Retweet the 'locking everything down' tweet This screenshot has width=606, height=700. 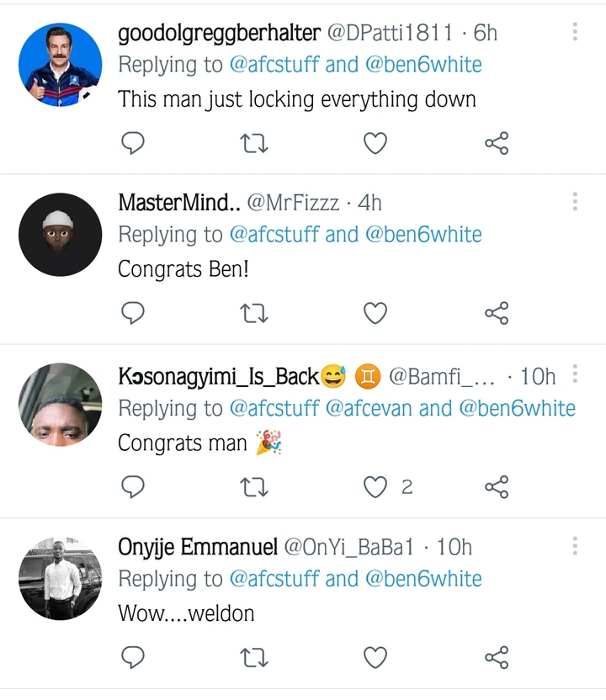pyautogui.click(x=254, y=144)
